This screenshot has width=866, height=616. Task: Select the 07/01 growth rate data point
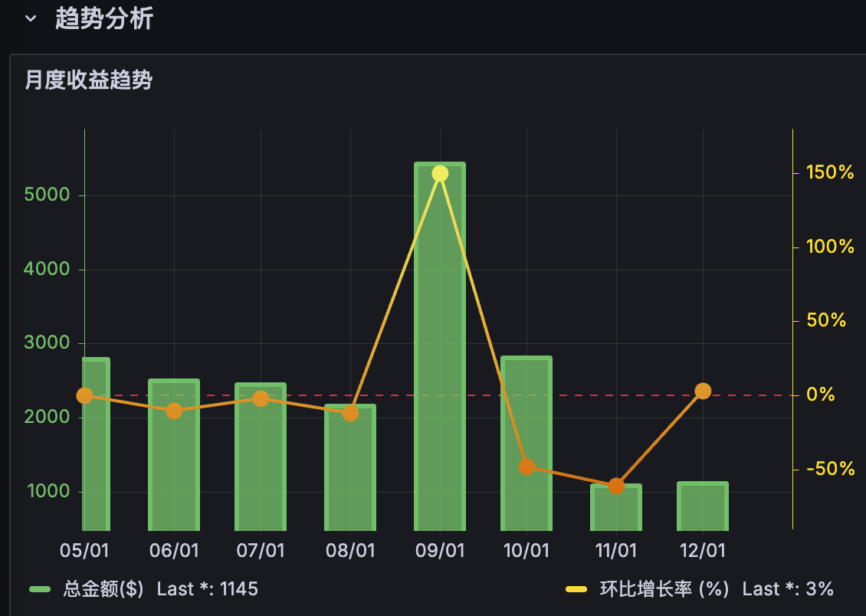(261, 398)
